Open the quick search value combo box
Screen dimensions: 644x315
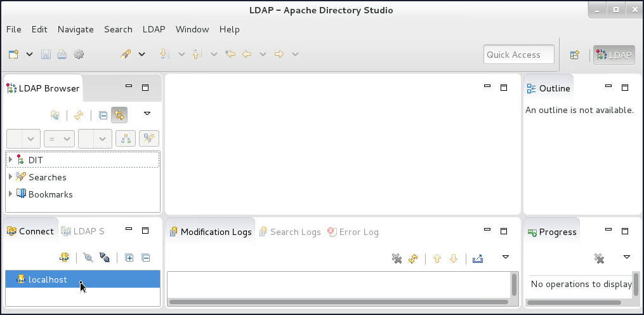[x=95, y=139]
